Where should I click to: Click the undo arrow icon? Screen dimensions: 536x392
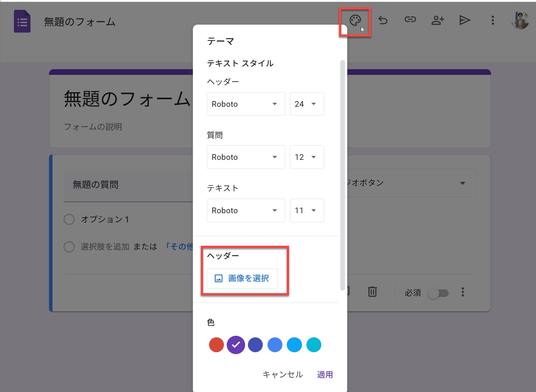383,21
